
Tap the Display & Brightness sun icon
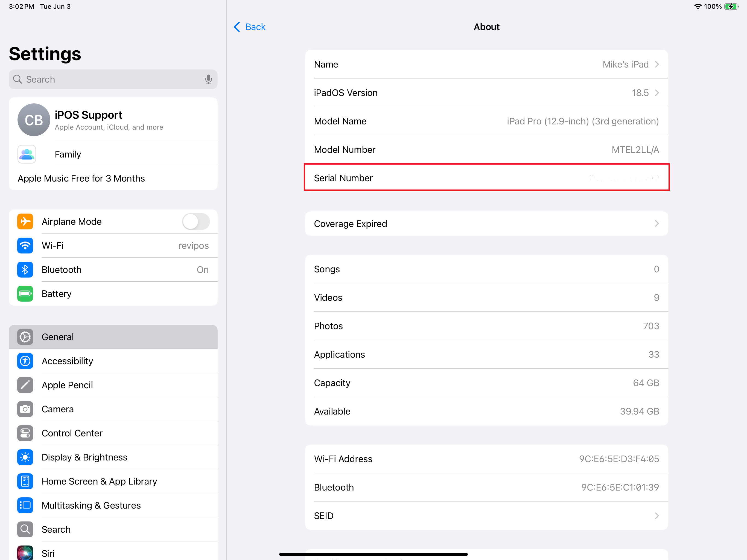point(25,457)
